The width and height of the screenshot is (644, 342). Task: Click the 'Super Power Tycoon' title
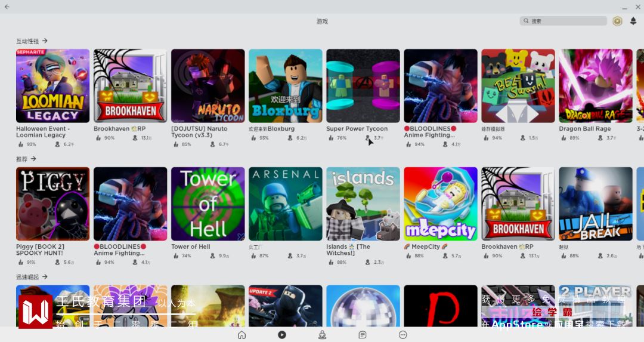(x=357, y=129)
